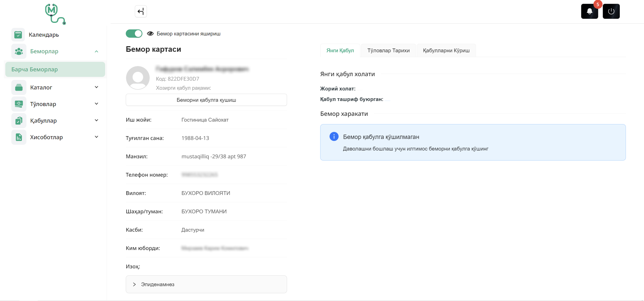644x301 pixels.
Task: Click the eye icon beside Бемор картасини яшириш
Action: [150, 33]
